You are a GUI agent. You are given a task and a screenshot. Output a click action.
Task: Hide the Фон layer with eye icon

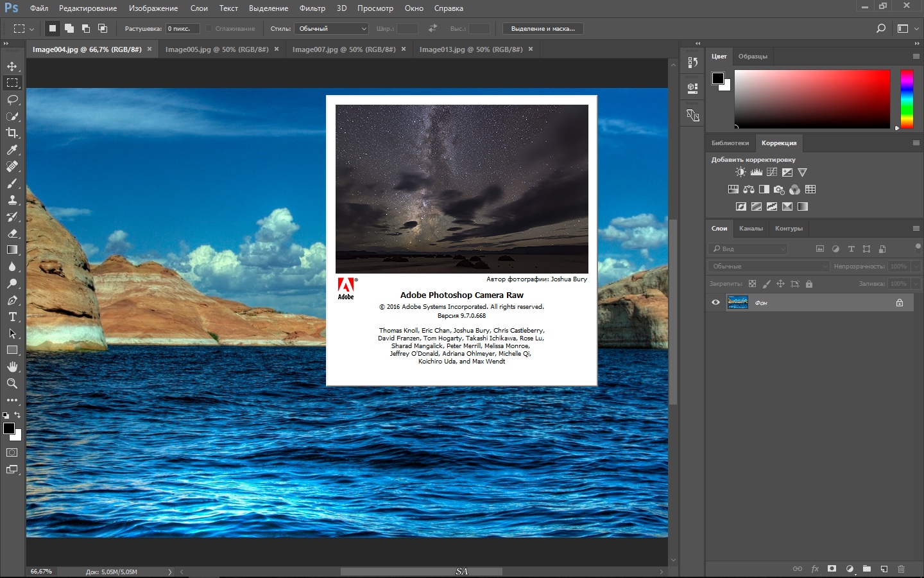pos(715,302)
